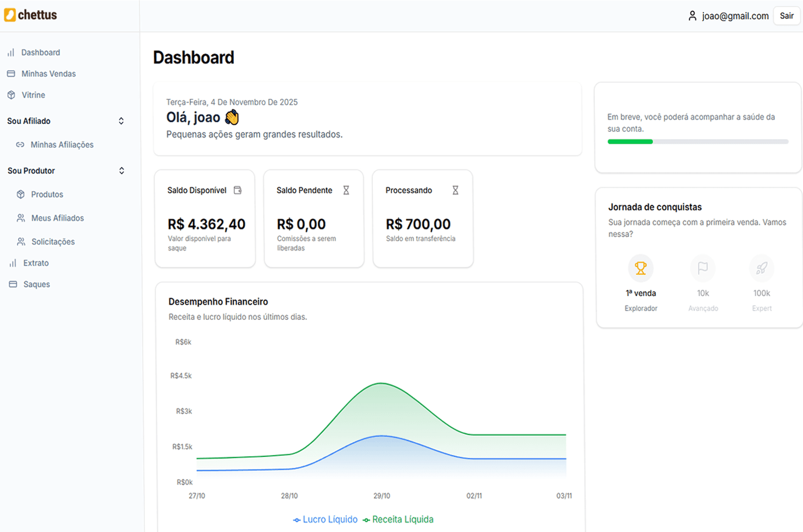Click the chettus logo icon
The width and height of the screenshot is (803, 532).
[x=9, y=15]
